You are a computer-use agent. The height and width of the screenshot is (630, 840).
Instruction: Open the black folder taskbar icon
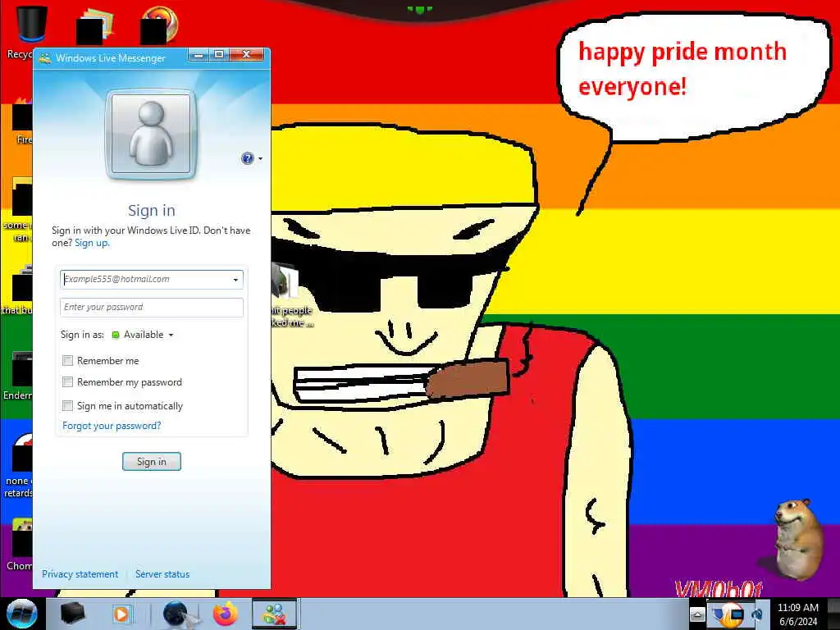coord(73,614)
